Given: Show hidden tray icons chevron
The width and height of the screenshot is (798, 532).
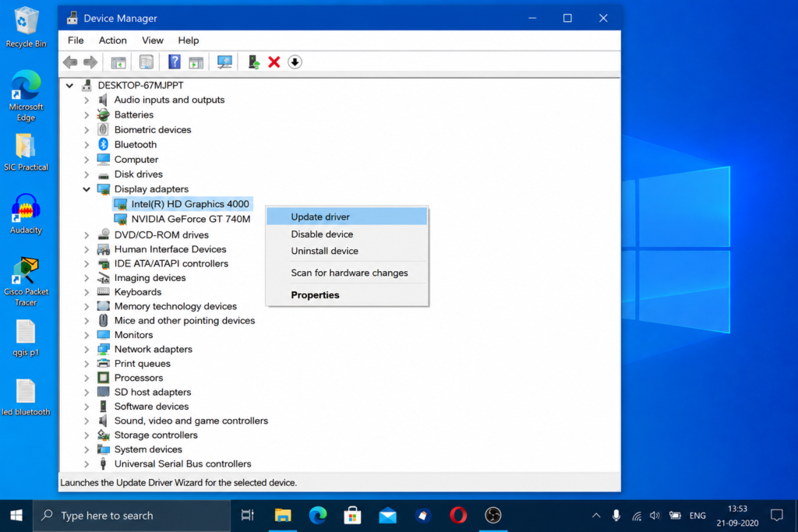Looking at the screenshot, I should coord(596,516).
